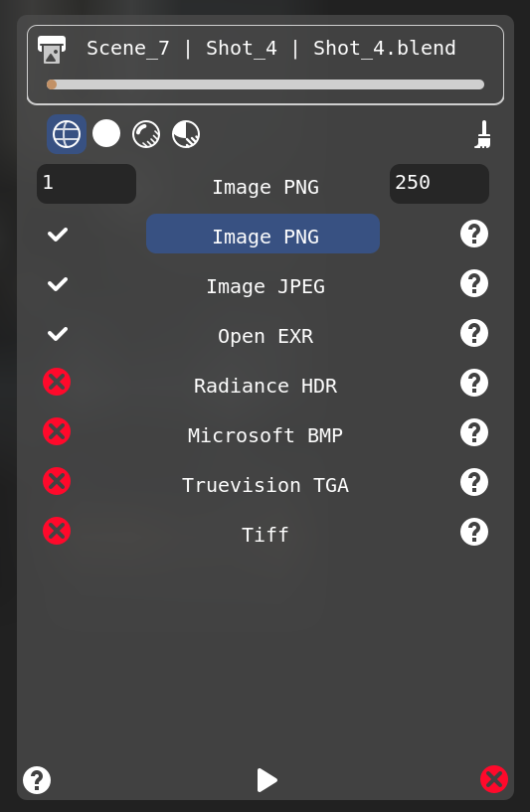This screenshot has height=812, width=530.
Task: Click the start frame field showing 1
Action: [87, 184]
